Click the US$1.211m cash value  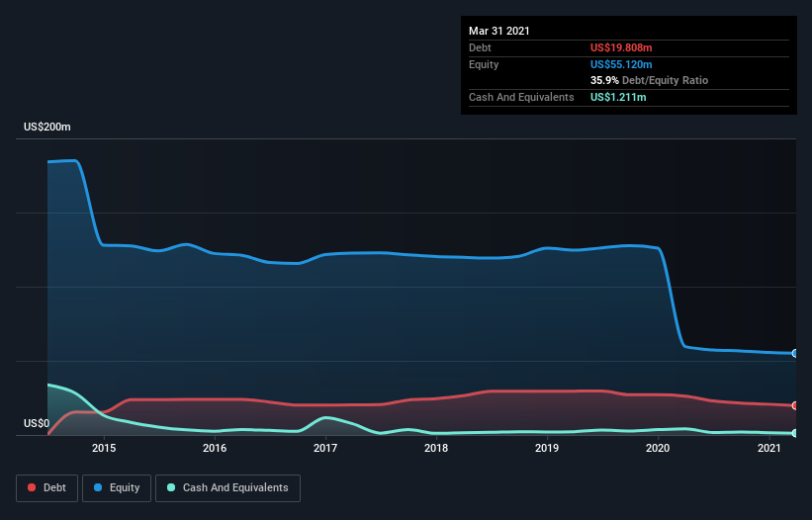tap(618, 97)
